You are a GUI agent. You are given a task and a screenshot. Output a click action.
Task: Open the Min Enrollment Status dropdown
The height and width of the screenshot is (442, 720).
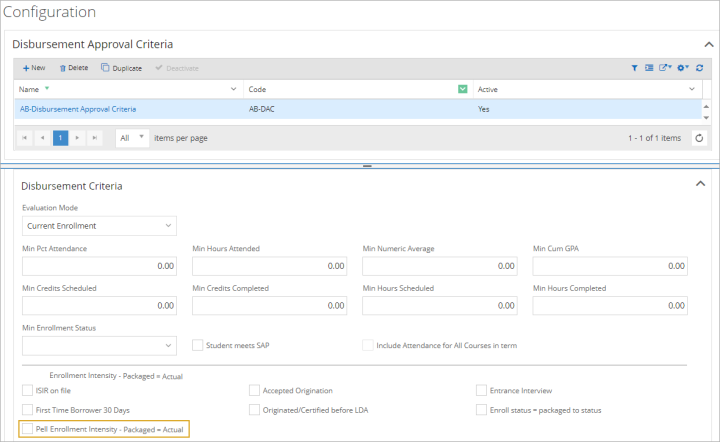click(x=99, y=346)
